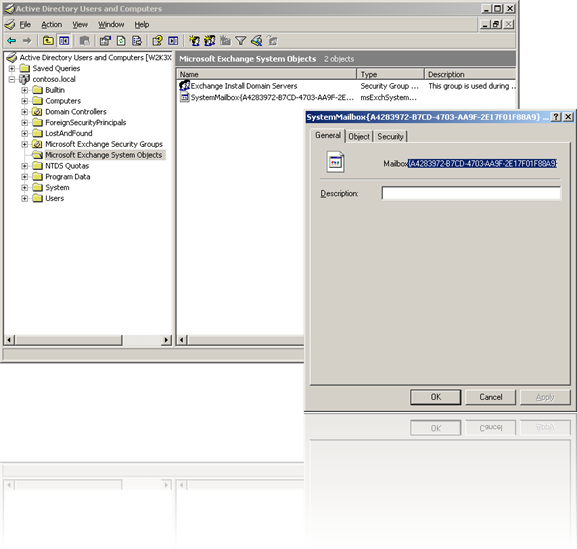Open the Window menu
The height and width of the screenshot is (549, 577).
111,25
